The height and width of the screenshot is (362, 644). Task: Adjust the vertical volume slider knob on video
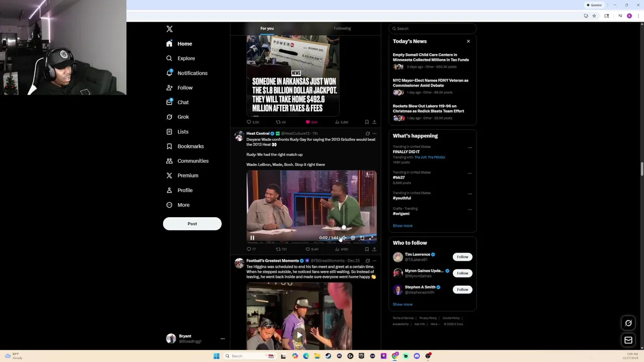point(344,227)
